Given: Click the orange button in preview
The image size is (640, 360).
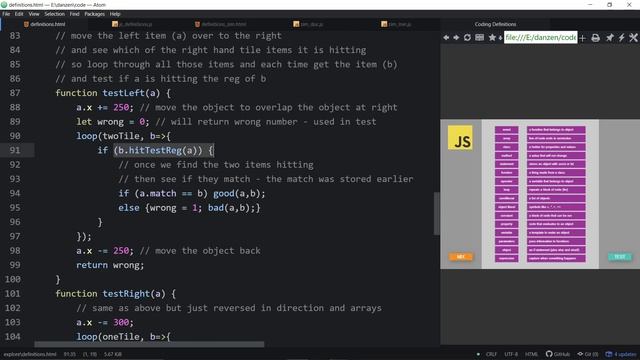Looking at the screenshot, I should tap(461, 257).
